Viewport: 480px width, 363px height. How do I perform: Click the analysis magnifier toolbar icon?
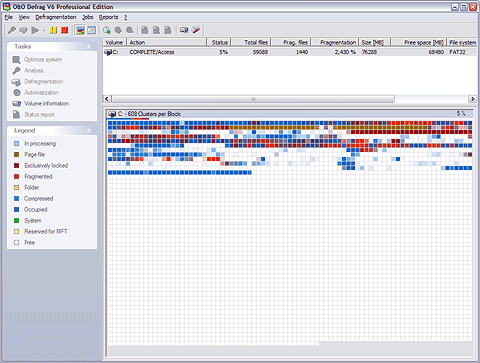[x=12, y=30]
